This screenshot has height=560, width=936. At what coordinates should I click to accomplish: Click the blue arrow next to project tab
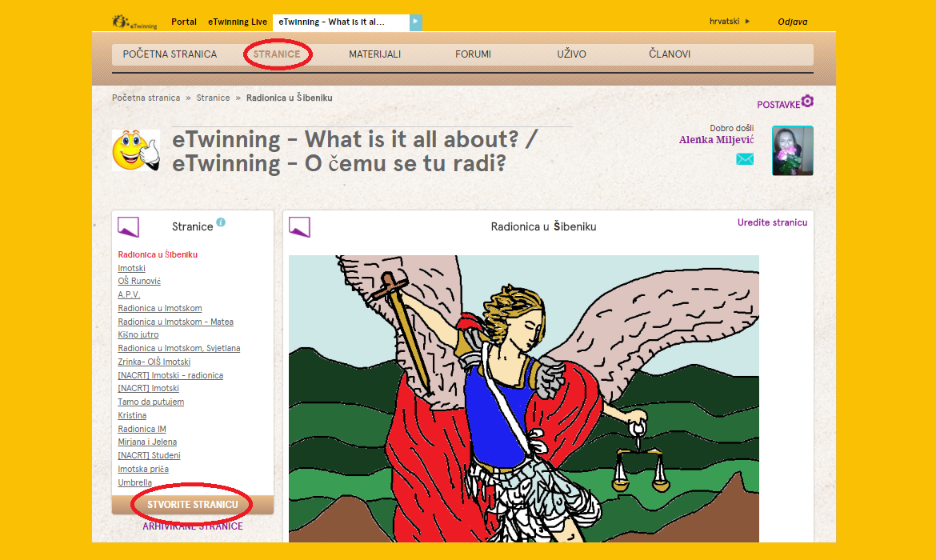click(415, 22)
